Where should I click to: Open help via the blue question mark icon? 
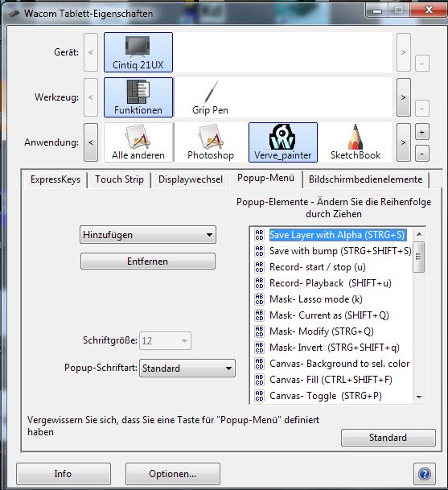coord(424,474)
